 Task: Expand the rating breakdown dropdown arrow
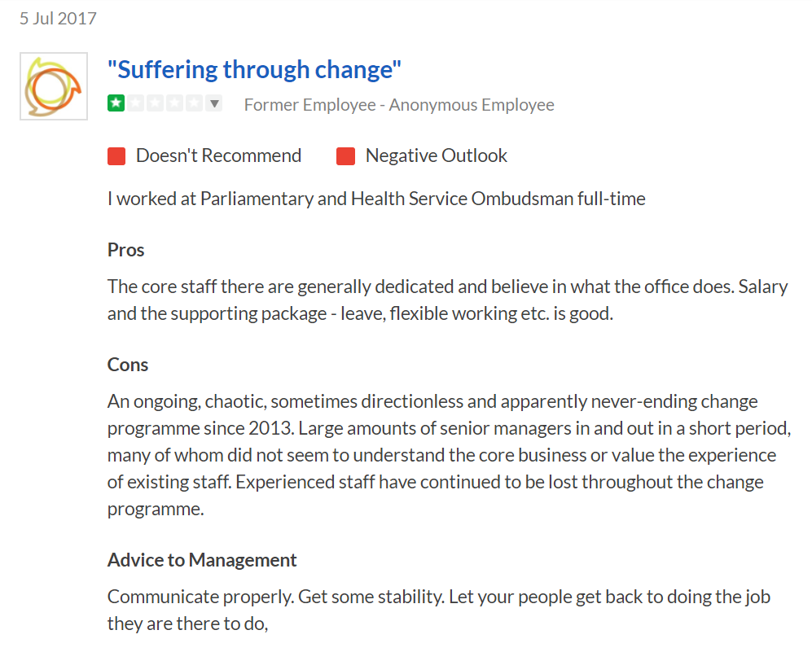pos(214,103)
